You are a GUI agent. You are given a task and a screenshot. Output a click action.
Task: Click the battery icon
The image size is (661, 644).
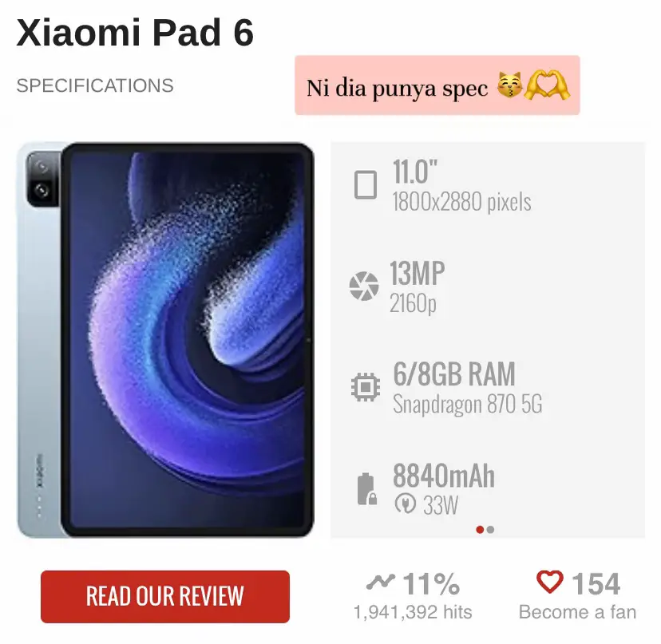366,489
